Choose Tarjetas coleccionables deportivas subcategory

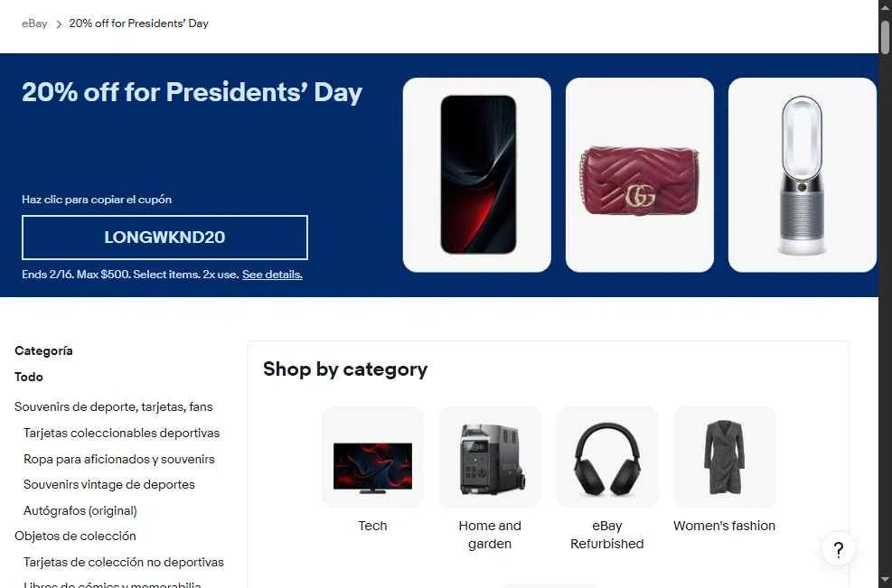121,433
